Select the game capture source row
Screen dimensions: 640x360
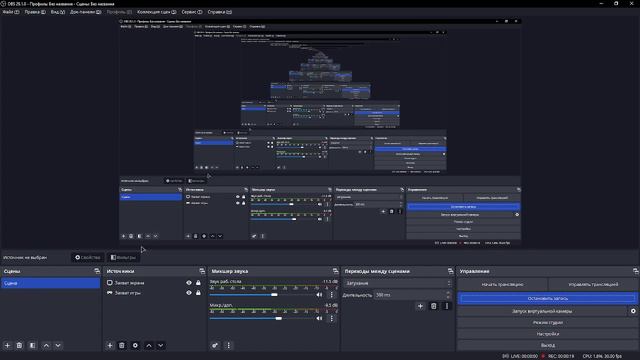(x=154, y=293)
